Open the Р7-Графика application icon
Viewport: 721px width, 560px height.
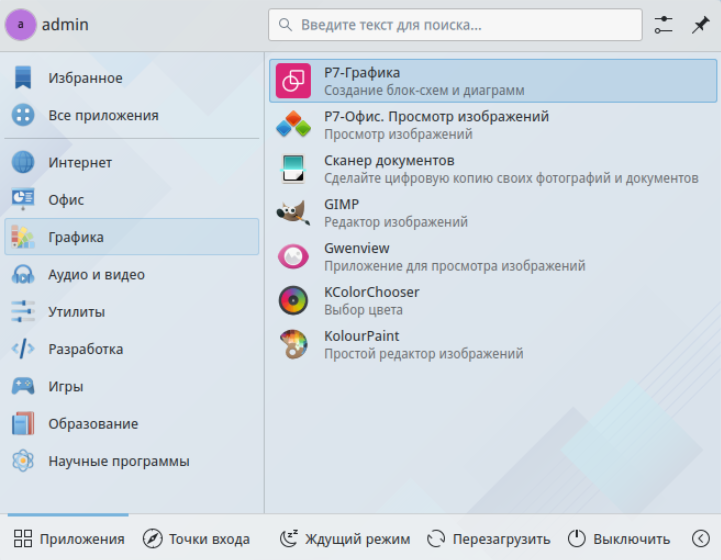293,81
